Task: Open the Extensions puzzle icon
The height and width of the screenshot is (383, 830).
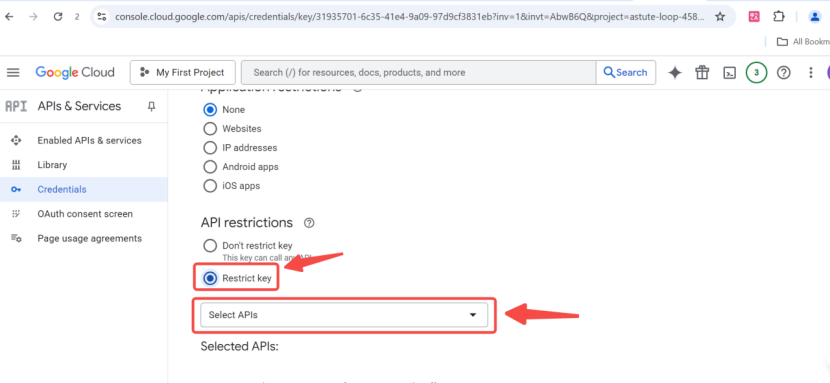Action: [x=779, y=17]
